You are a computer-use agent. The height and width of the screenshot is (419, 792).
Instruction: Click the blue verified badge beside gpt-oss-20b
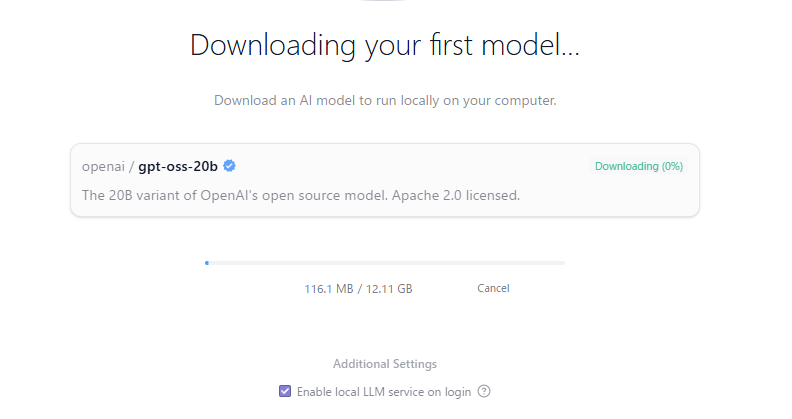tap(229, 166)
